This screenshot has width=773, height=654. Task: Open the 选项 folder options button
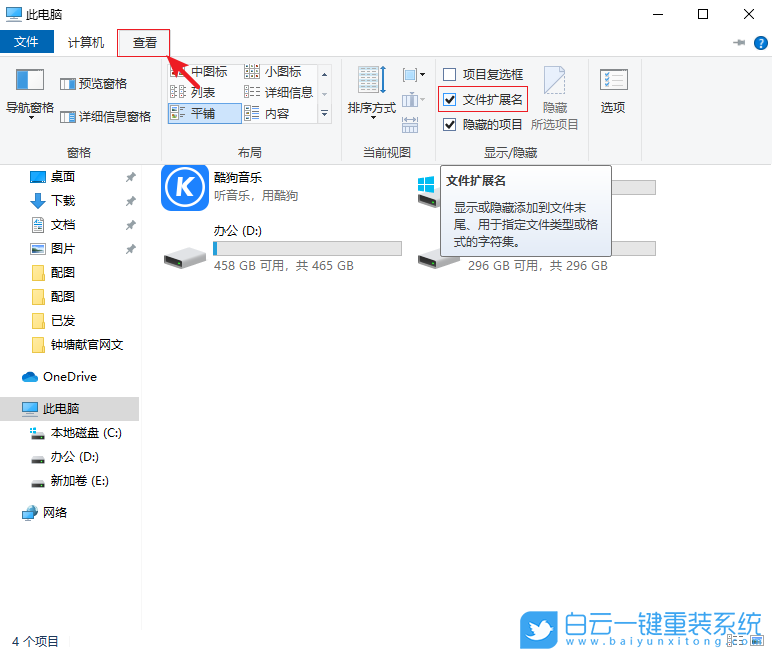tap(613, 92)
